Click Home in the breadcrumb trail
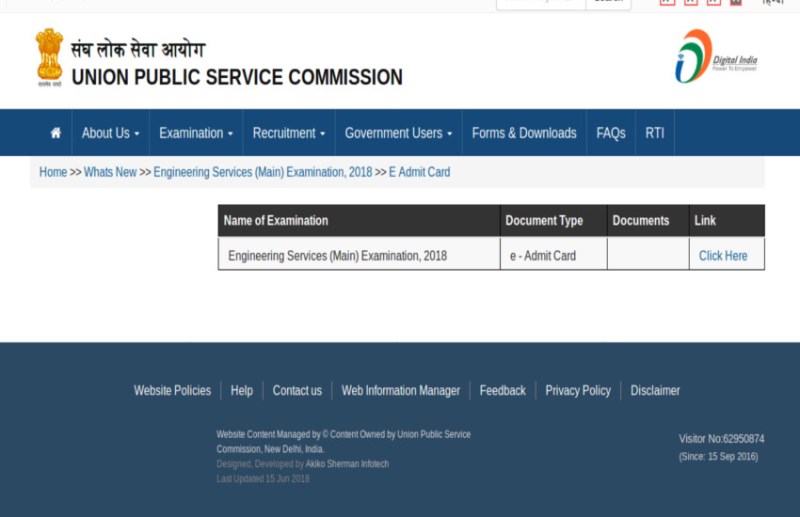Viewport: 800px width, 517px height. (x=53, y=172)
